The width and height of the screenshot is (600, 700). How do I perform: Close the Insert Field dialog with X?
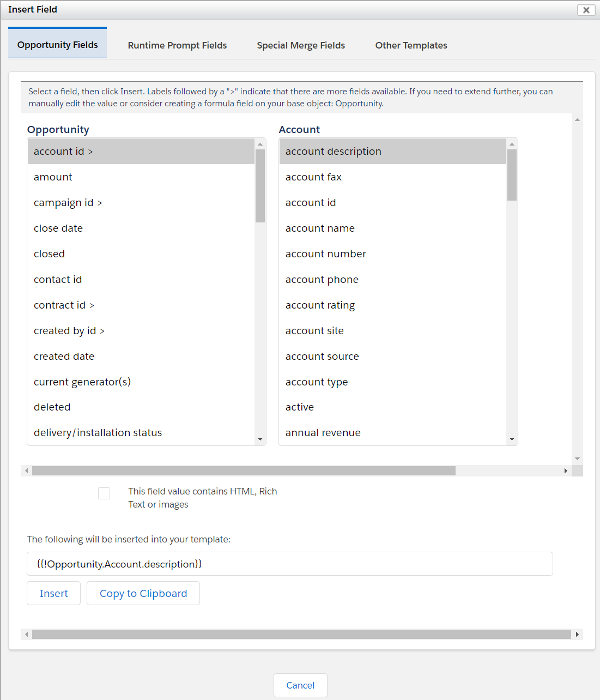(x=586, y=10)
